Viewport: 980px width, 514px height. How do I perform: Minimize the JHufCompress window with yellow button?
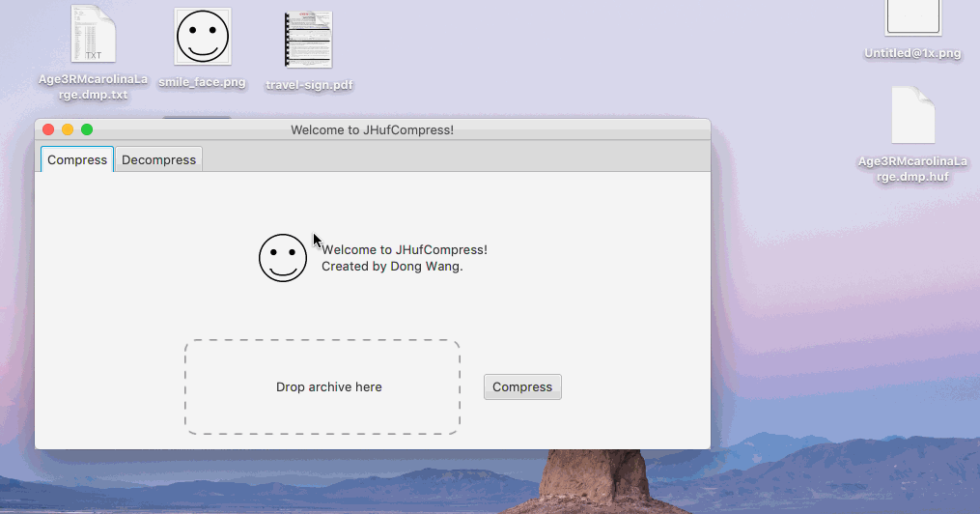click(x=68, y=129)
